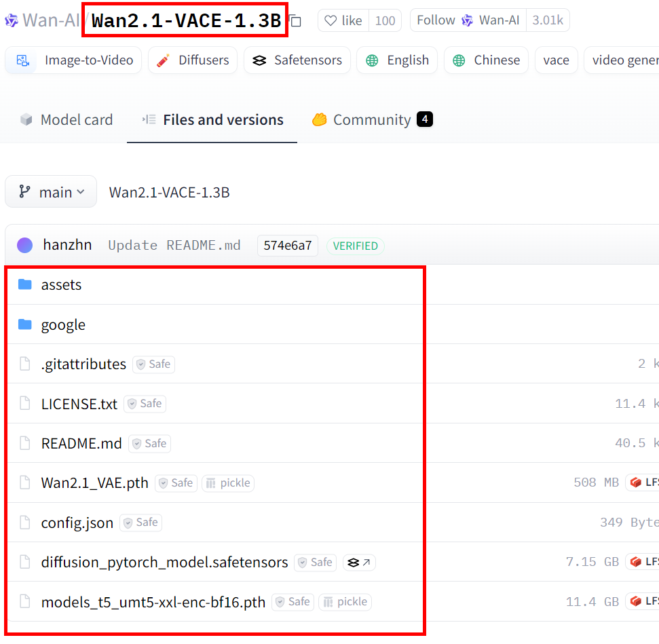659x644 pixels.
Task: Click LFS badge on Wan2.1_VAE.pth row
Action: tap(643, 482)
